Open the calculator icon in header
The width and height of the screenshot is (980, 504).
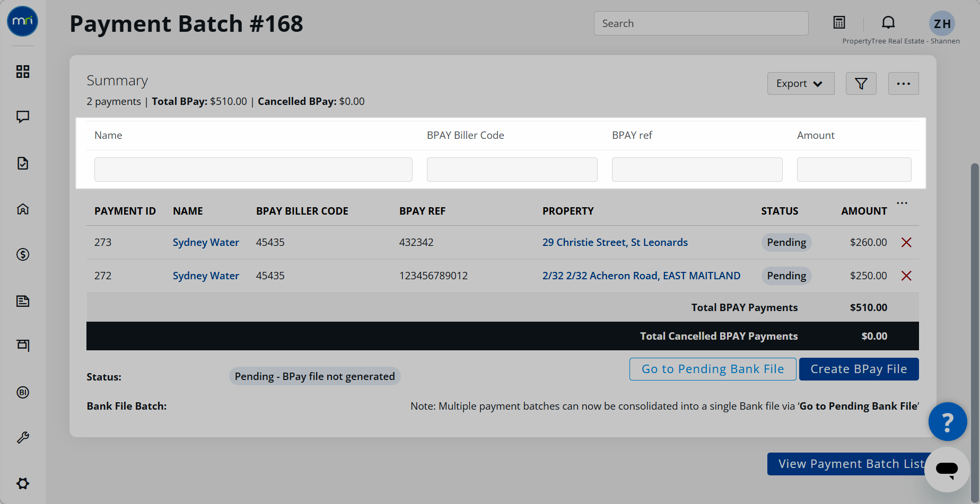tap(839, 22)
